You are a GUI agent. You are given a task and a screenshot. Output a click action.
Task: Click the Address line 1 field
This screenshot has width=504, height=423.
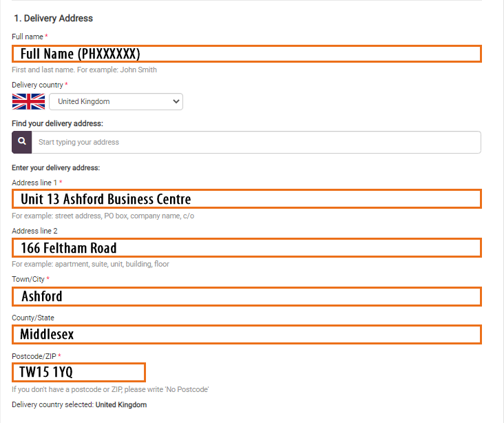(x=247, y=199)
